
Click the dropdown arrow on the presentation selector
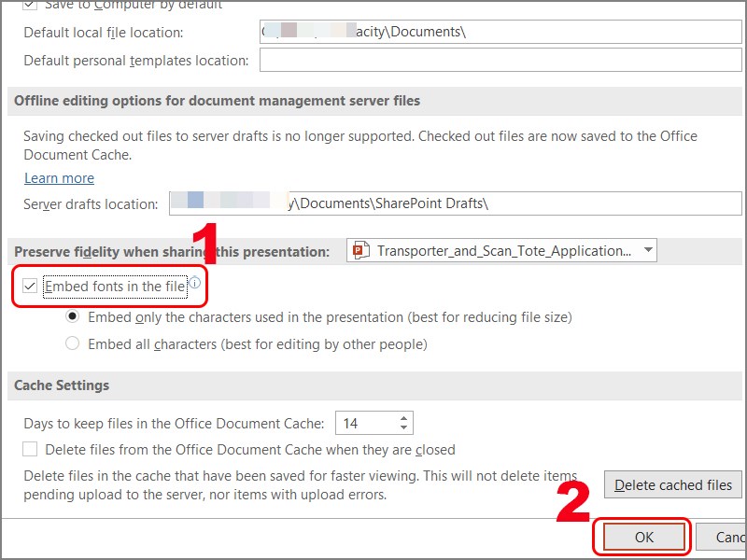646,249
